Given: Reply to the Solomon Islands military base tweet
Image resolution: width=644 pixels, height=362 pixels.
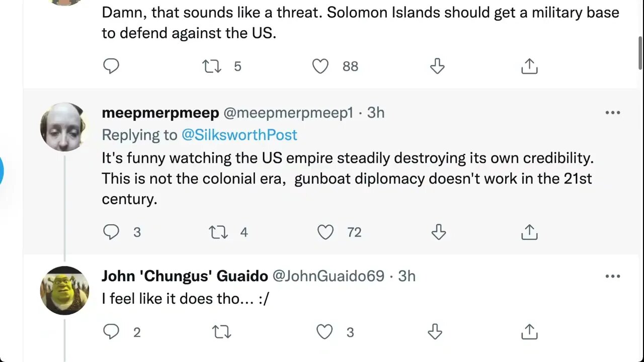Looking at the screenshot, I should 111,66.
